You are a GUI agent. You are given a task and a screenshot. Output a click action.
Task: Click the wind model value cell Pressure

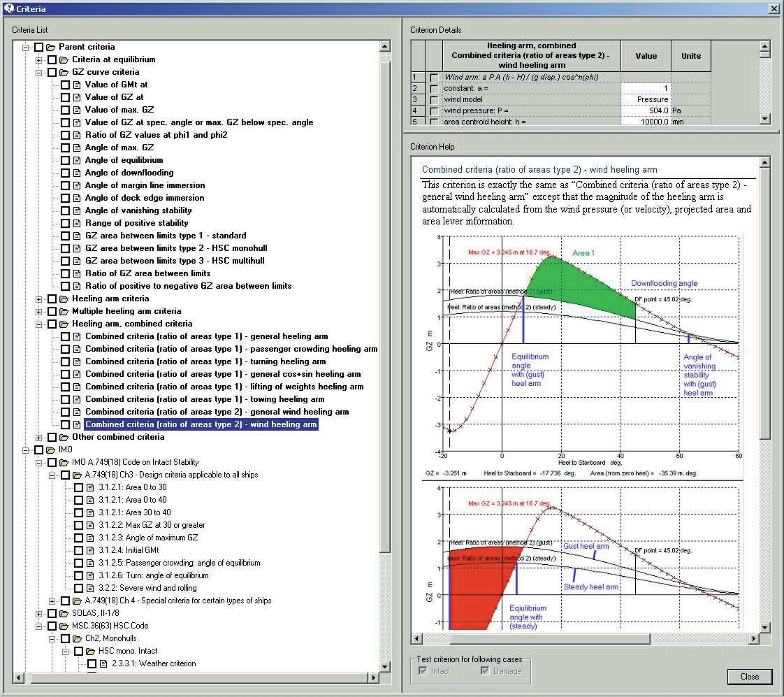[x=646, y=99]
